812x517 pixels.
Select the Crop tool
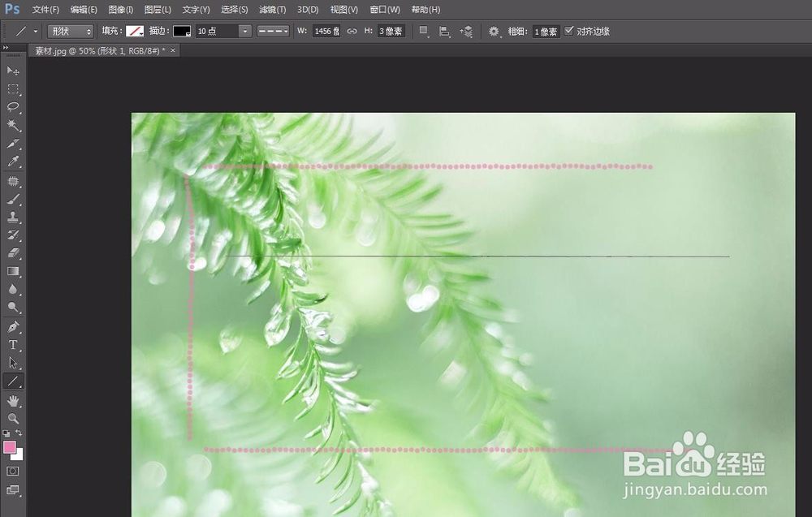point(13,144)
